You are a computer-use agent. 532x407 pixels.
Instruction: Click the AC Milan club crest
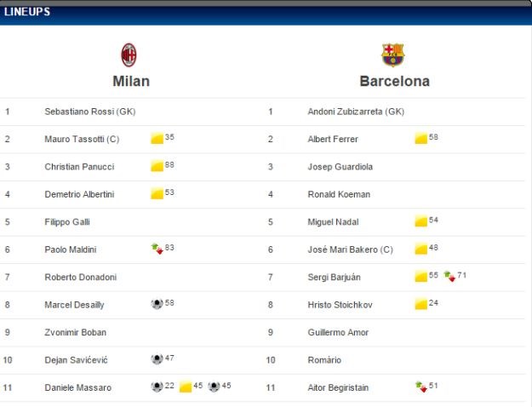[x=129, y=55]
